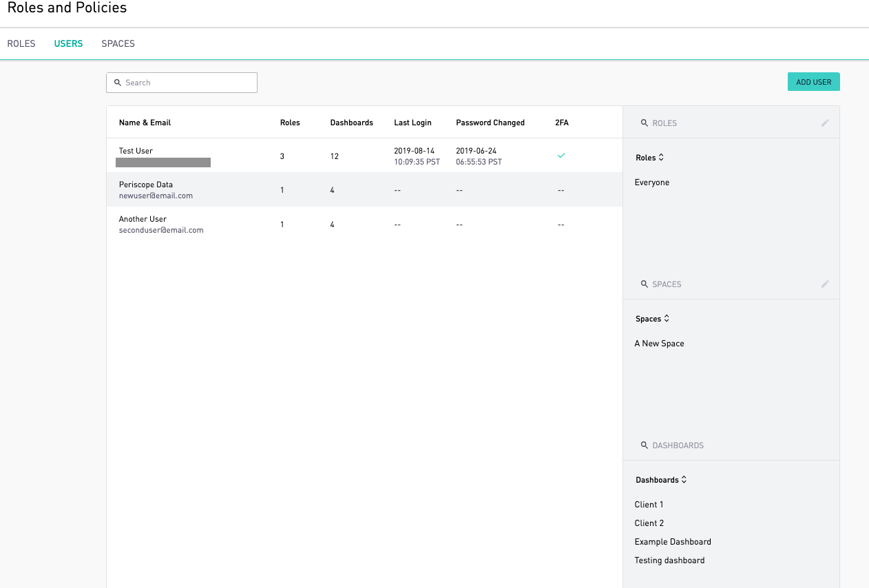Viewport: 869px width, 588px height.
Task: Click the search magnifier icon in user search box
Action: (118, 83)
